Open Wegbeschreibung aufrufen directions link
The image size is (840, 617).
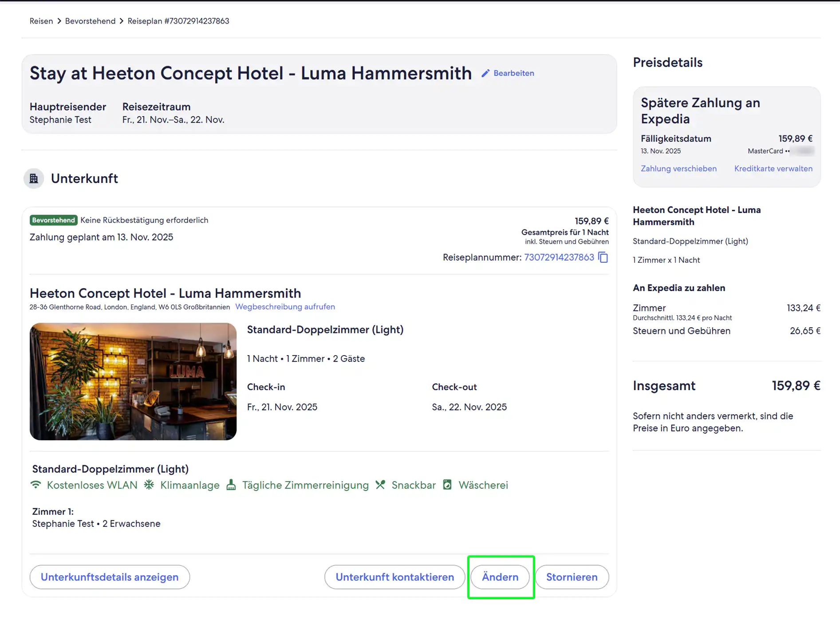pos(285,307)
